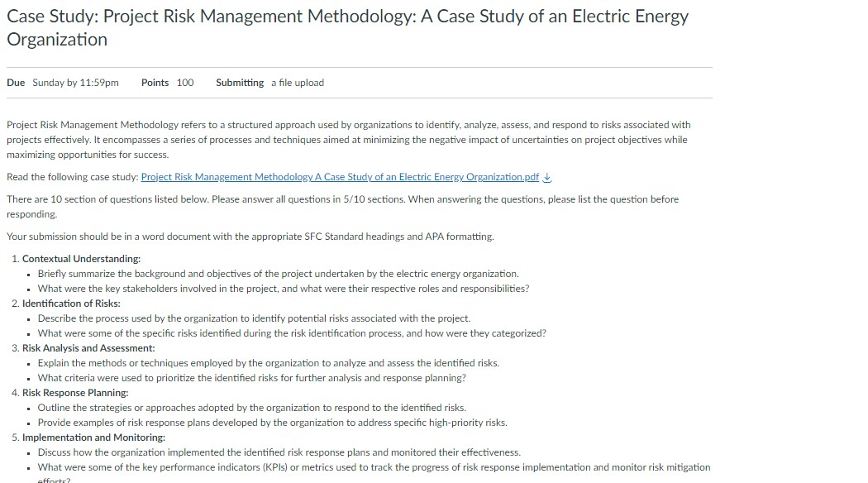Click the risk categorization question bullet
This screenshot has width=868, height=483.
[291, 332]
